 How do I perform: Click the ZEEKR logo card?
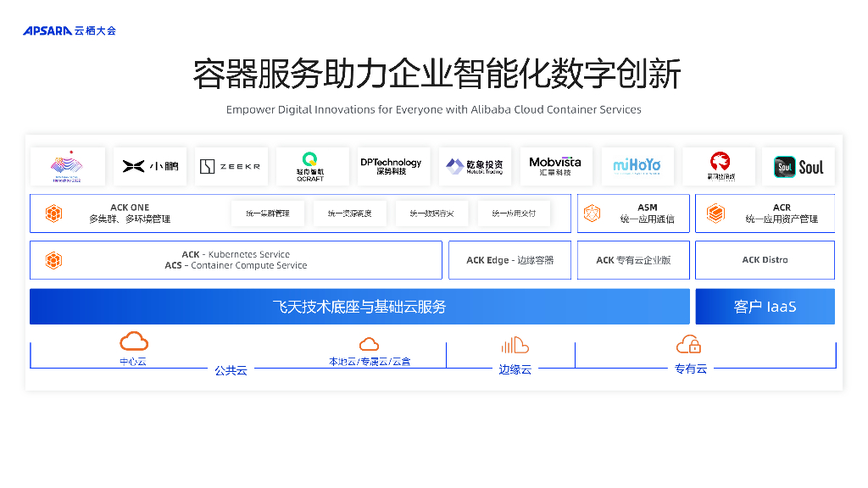231,166
